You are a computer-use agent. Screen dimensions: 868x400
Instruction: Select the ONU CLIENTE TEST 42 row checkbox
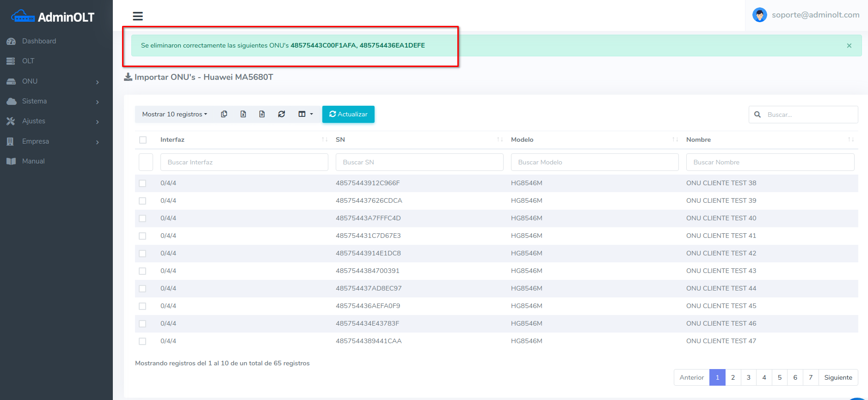142,254
